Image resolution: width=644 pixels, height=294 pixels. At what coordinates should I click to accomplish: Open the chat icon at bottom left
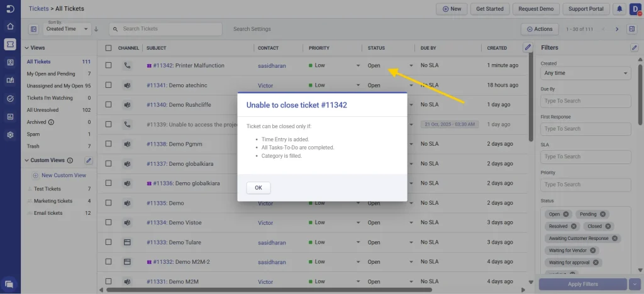click(9, 284)
